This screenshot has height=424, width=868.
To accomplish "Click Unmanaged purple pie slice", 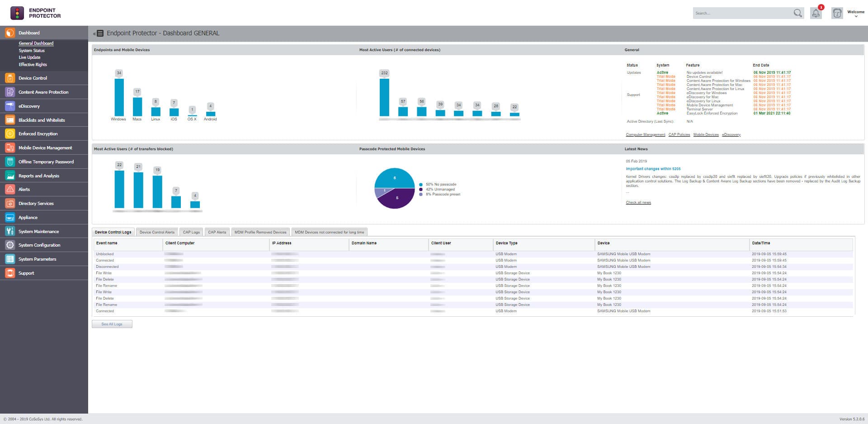I will [x=397, y=198].
